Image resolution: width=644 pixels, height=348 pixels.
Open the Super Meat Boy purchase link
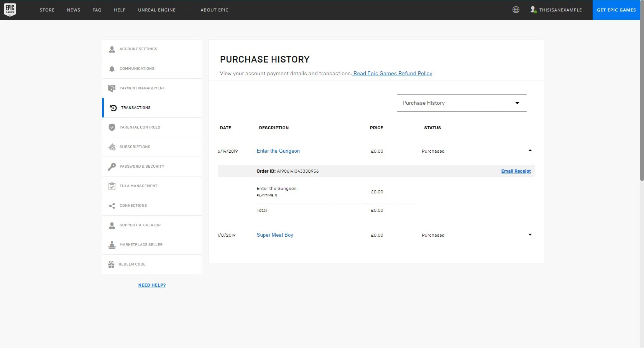point(275,235)
